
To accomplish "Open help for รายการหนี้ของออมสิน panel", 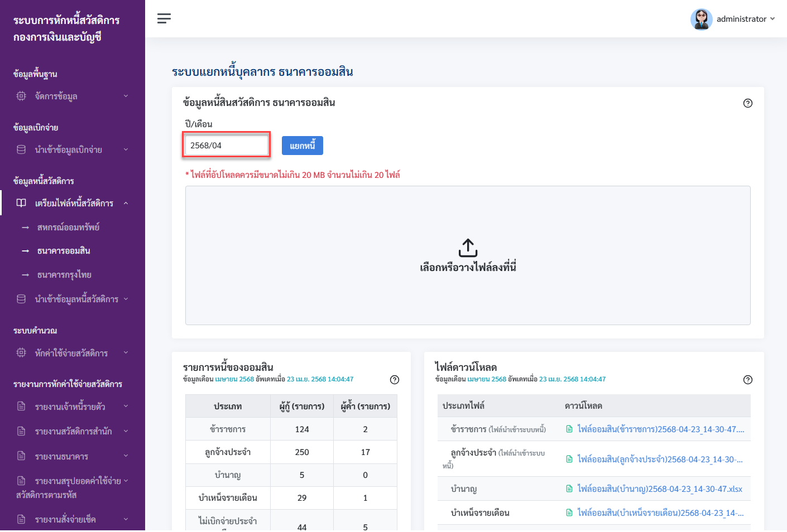I will [395, 380].
